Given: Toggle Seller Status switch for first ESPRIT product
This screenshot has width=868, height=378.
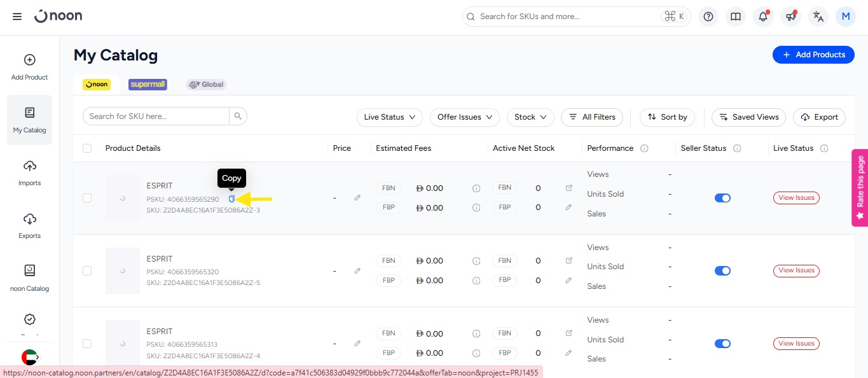Looking at the screenshot, I should point(722,198).
